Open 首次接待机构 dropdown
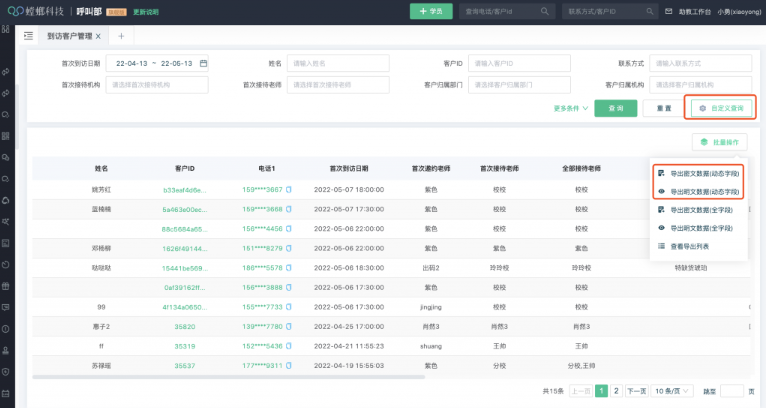The height and width of the screenshot is (408, 766). pos(157,85)
